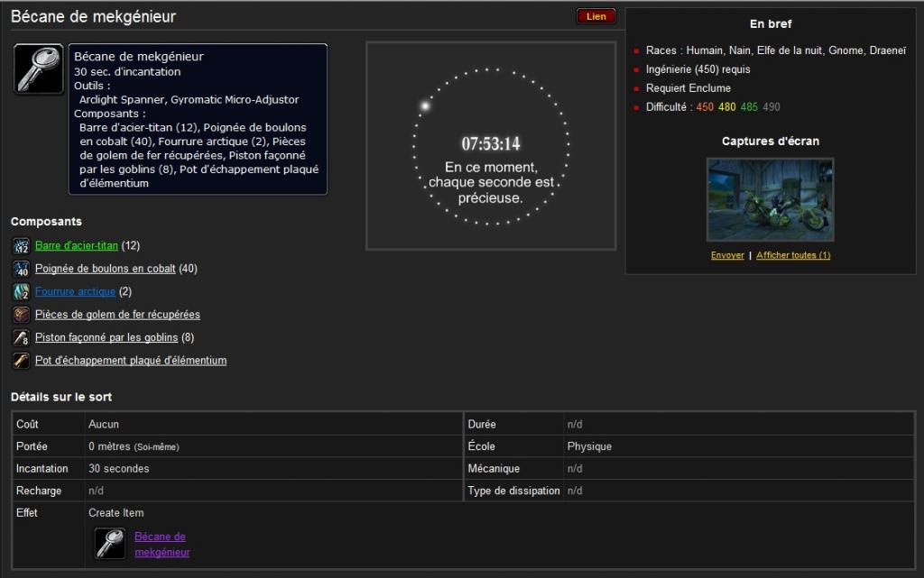Click the Envoyer screenshot link
The image size is (924, 578).
(x=727, y=255)
